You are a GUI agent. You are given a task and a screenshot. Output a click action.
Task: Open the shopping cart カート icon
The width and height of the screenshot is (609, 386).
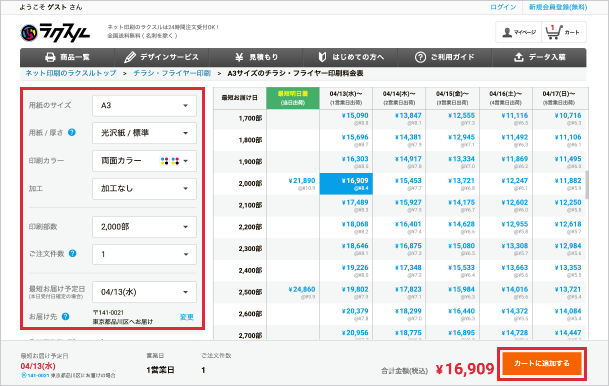pos(554,32)
